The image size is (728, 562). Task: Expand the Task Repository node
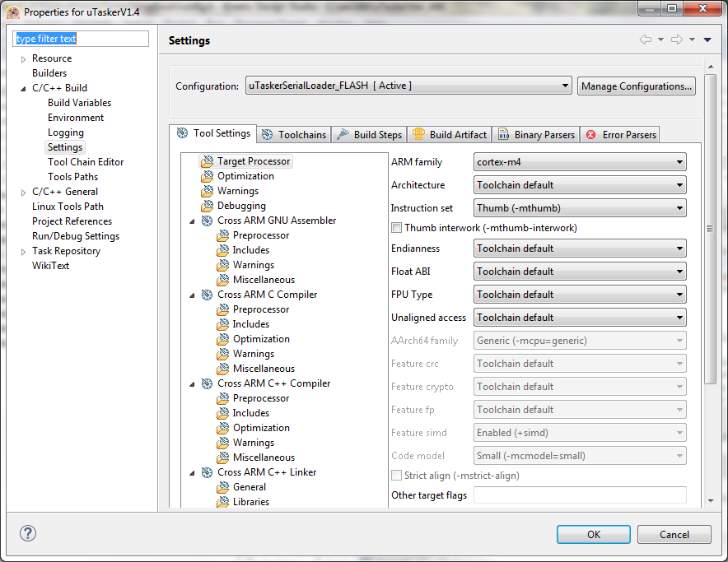pos(23,252)
